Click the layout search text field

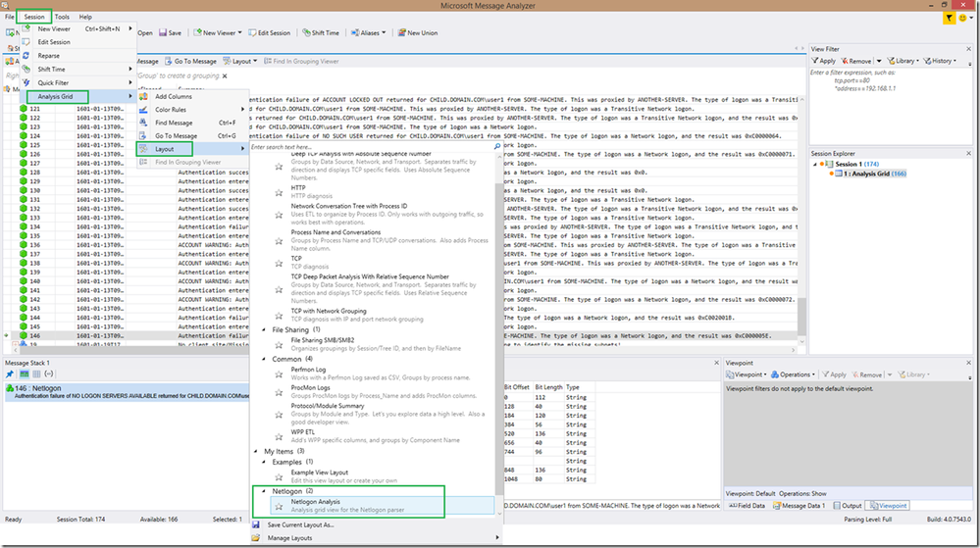click(371, 147)
